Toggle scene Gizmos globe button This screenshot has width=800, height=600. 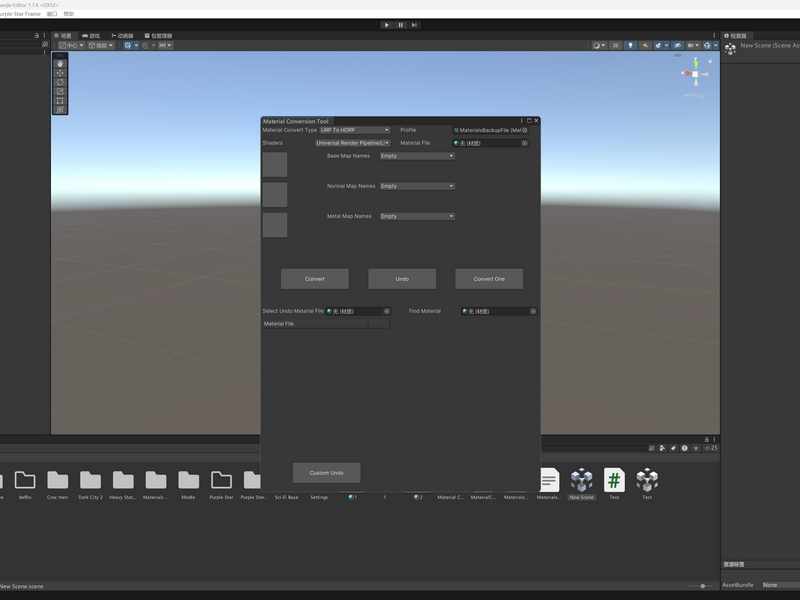707,45
